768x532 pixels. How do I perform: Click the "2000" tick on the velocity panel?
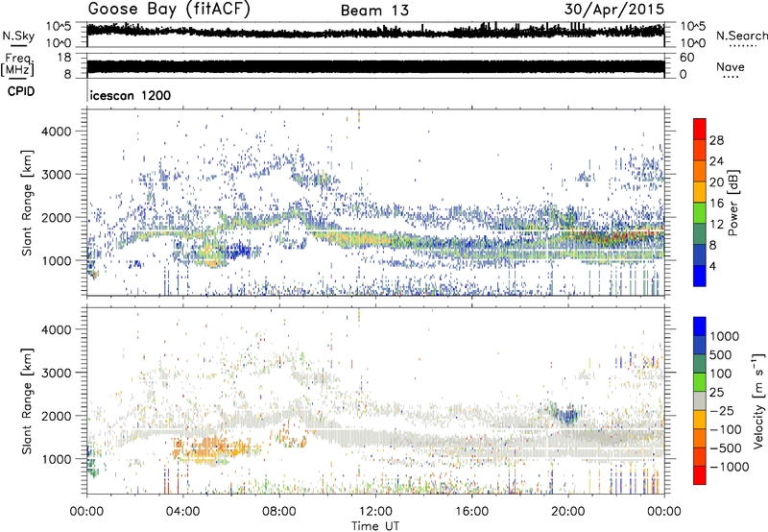click(x=56, y=416)
